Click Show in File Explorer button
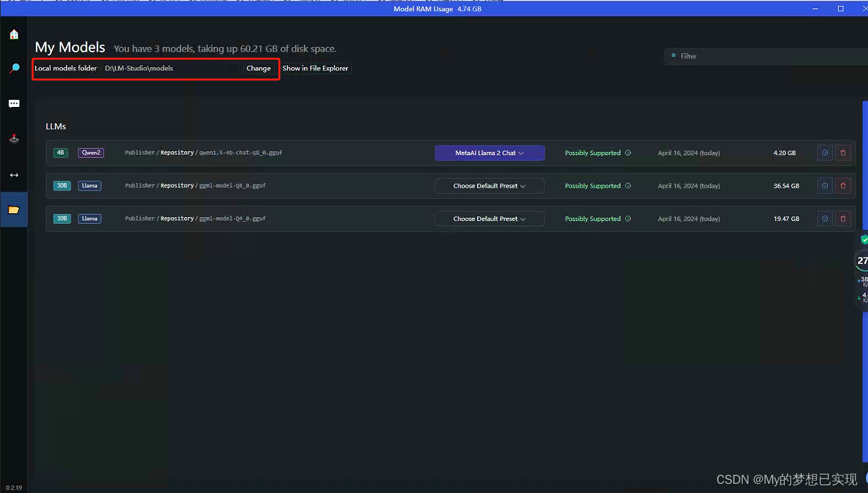The image size is (868, 493). 315,68
